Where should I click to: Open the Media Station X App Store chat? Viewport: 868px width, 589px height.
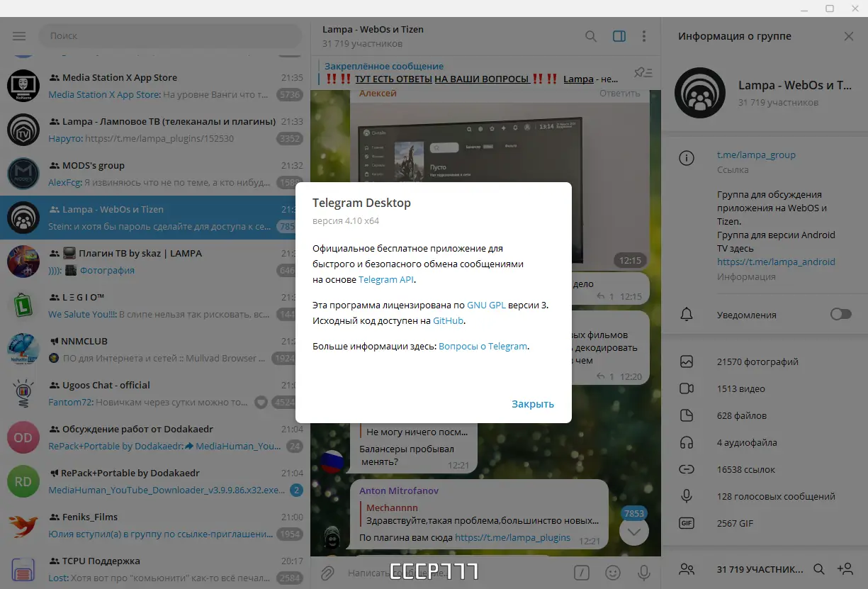[x=155, y=86]
